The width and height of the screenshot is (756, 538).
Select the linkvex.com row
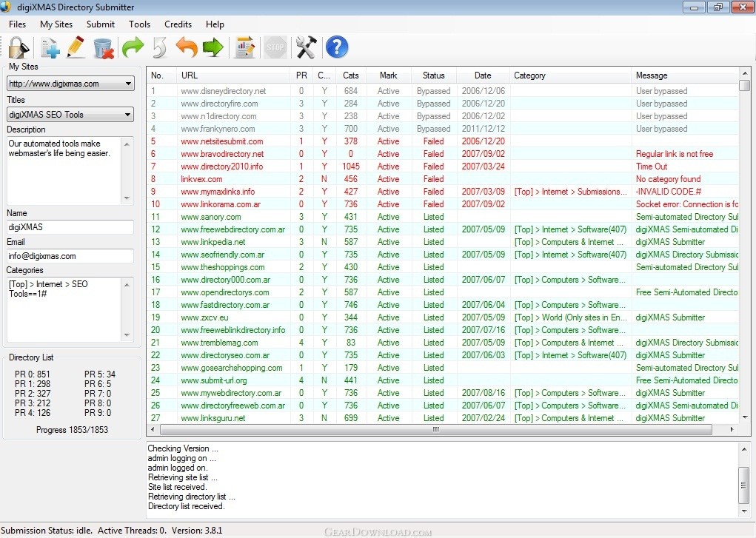tap(443, 179)
